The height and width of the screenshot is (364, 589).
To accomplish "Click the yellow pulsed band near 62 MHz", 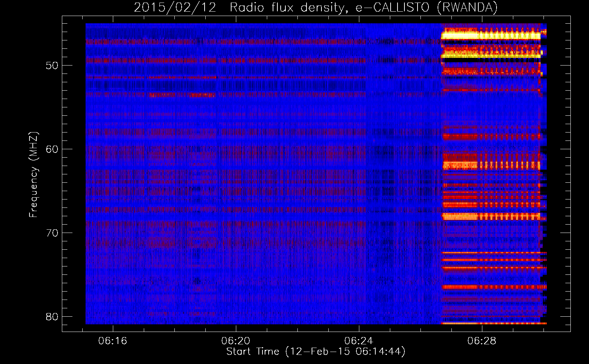I will [x=491, y=165].
